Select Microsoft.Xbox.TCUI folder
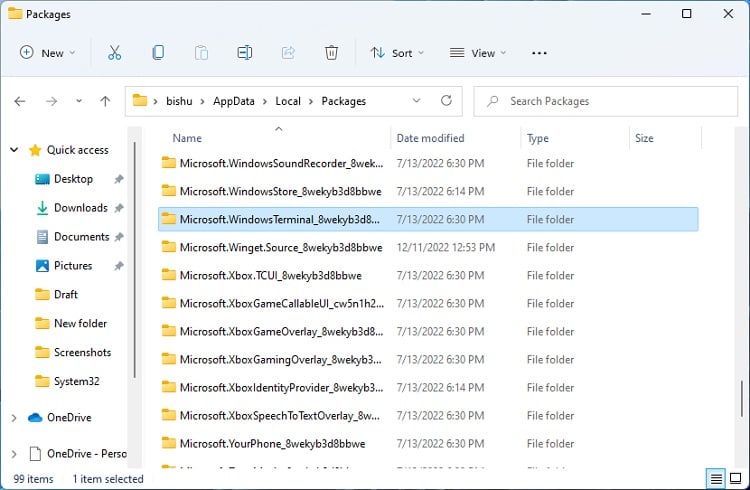Viewport: 750px width, 490px height. point(428,275)
